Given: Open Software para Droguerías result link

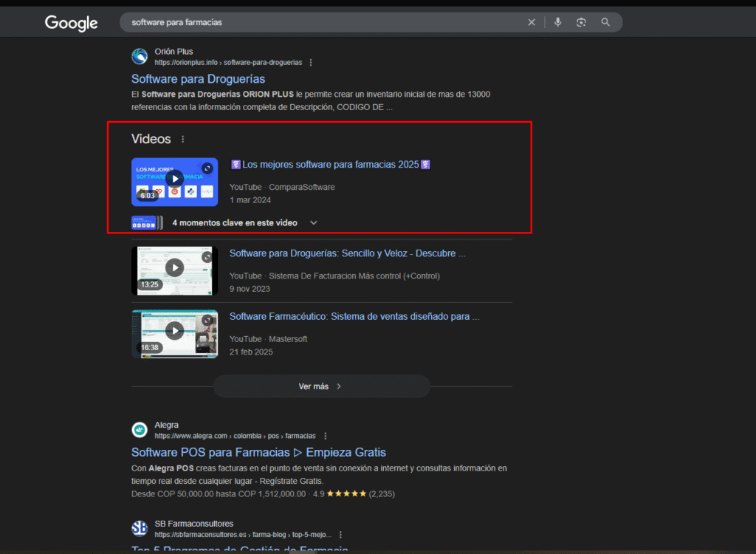Looking at the screenshot, I should (198, 78).
